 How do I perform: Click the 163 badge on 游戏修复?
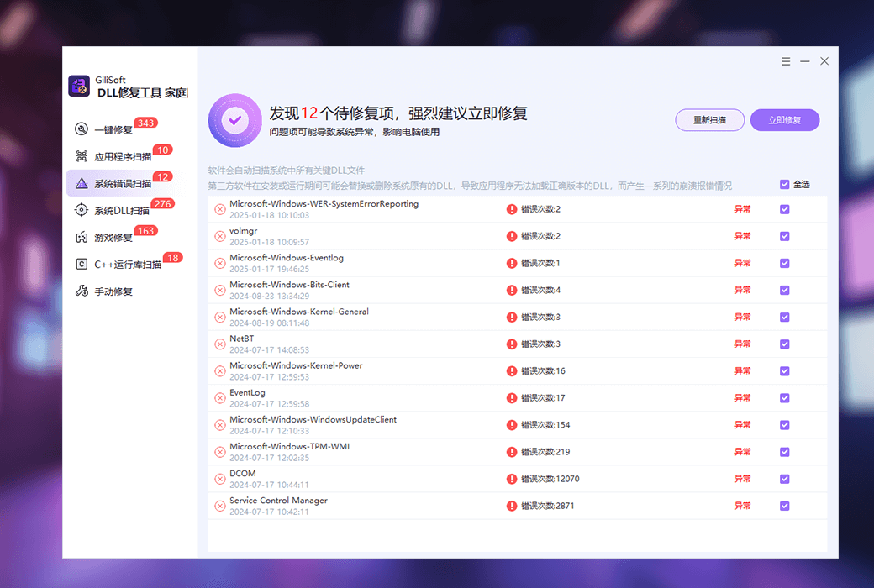pos(146,231)
